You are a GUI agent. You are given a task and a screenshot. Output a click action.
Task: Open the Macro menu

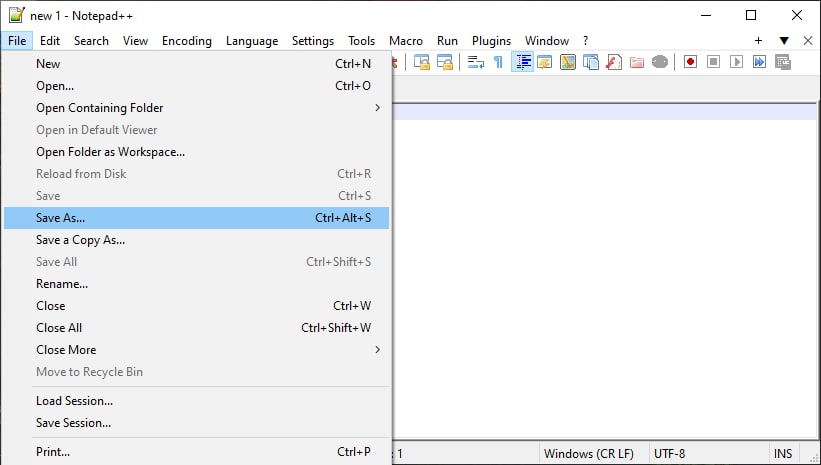pyautogui.click(x=406, y=41)
